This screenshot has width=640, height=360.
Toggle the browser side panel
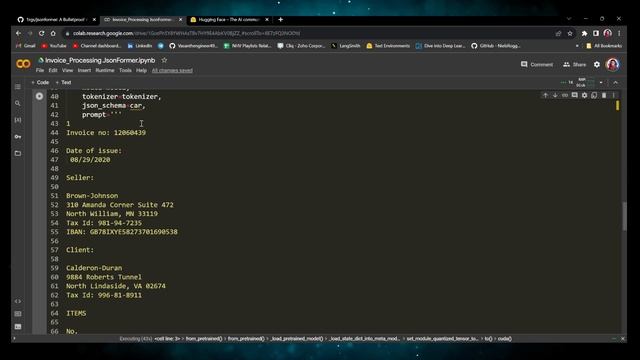[596, 33]
